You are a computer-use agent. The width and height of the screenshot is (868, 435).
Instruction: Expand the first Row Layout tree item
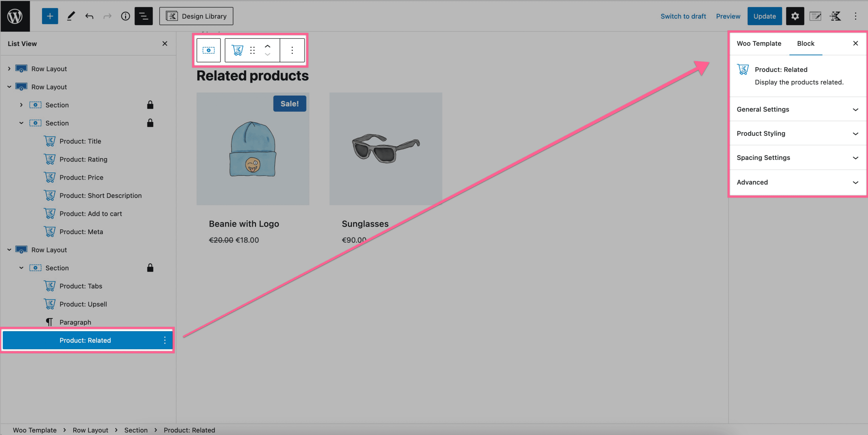[x=9, y=69]
